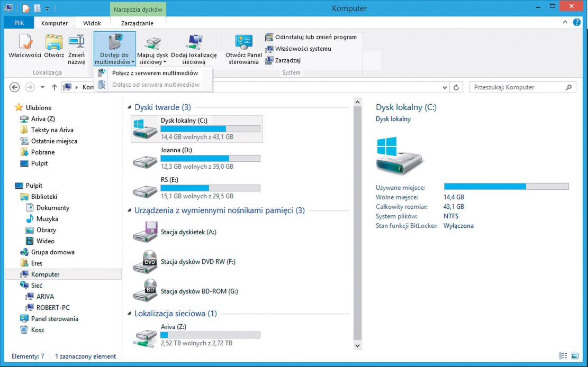Collapse the Dyski twarde (3) group
588x367 pixels.
129,107
